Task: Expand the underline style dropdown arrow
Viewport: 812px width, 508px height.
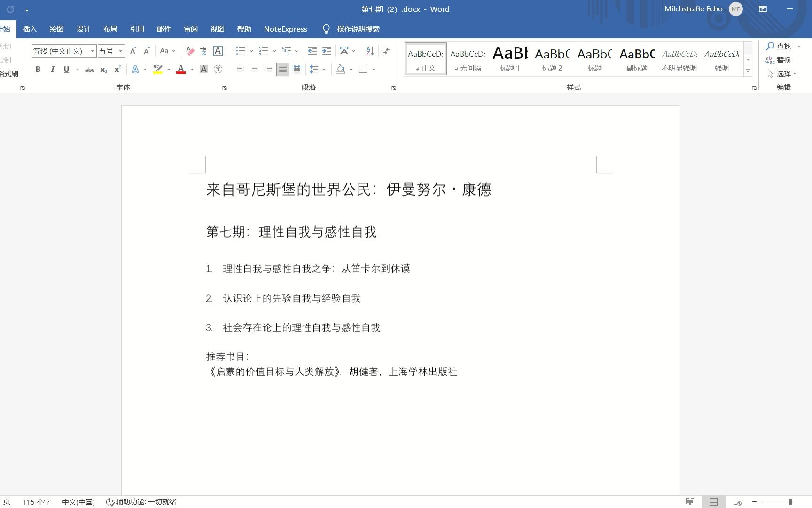Action: (77, 70)
